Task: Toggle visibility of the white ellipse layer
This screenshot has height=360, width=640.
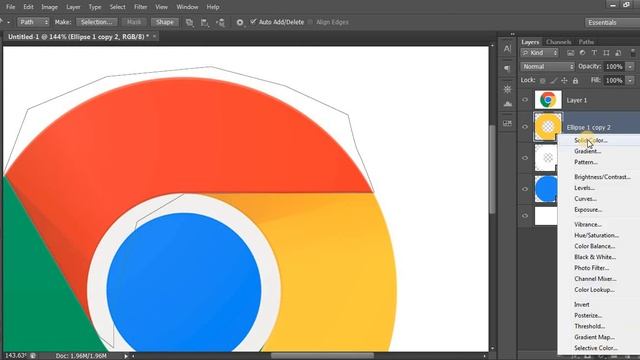Action: [x=525, y=158]
